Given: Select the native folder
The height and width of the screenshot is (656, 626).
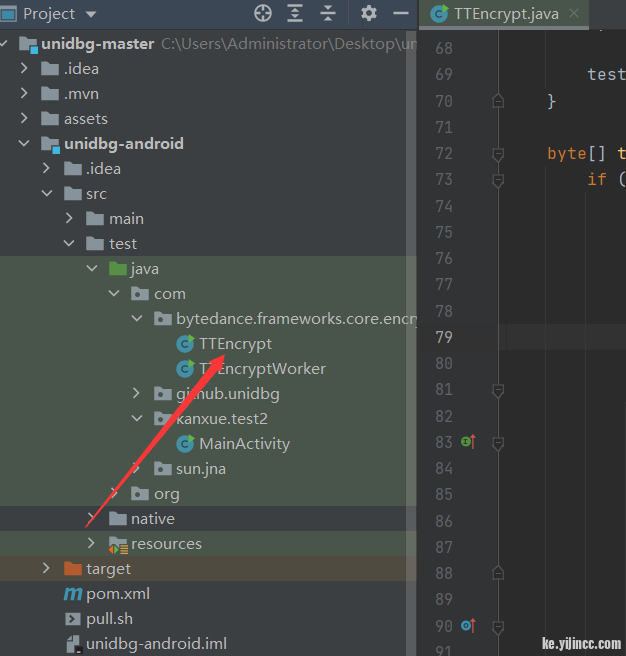Looking at the screenshot, I should [x=153, y=519].
